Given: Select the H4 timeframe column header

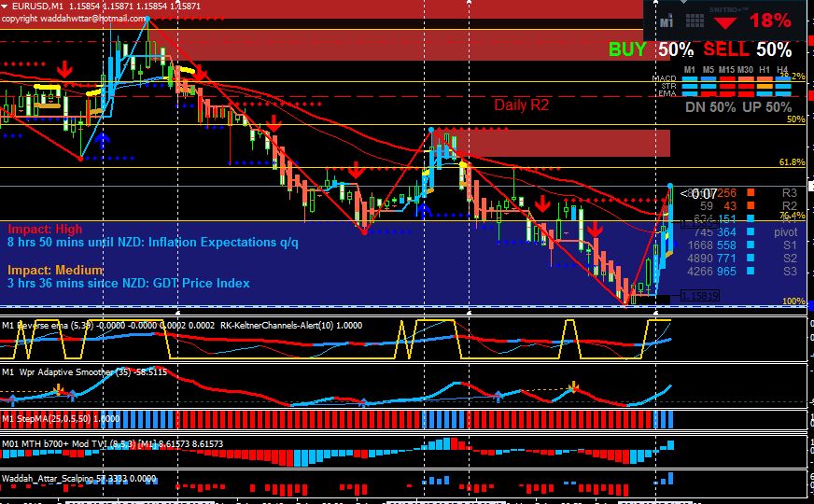Looking at the screenshot, I should pyautogui.click(x=782, y=70).
